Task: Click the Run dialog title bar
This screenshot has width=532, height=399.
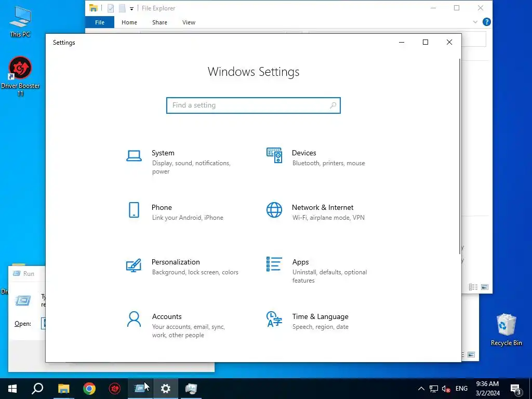Action: coord(27,273)
